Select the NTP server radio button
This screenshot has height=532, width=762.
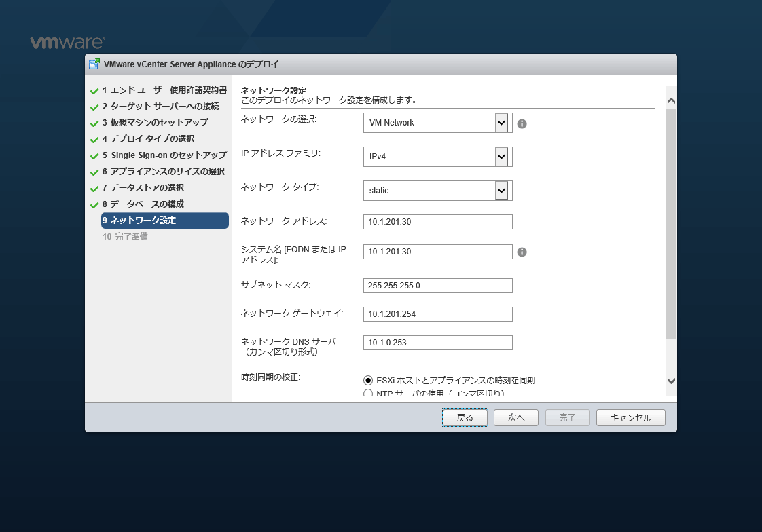(368, 393)
